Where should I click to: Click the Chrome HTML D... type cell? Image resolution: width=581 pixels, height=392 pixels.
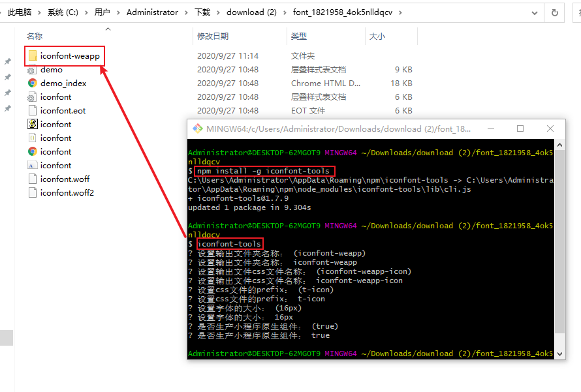point(325,83)
